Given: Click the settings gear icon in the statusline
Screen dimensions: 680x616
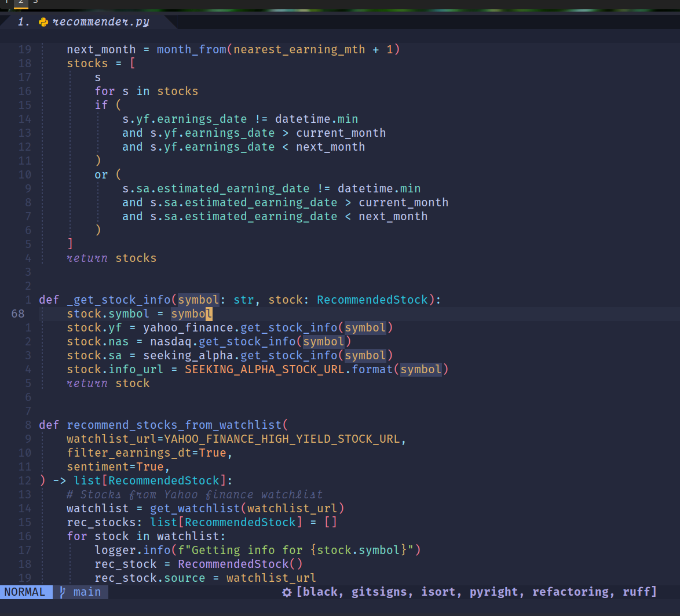Looking at the screenshot, I should [287, 592].
